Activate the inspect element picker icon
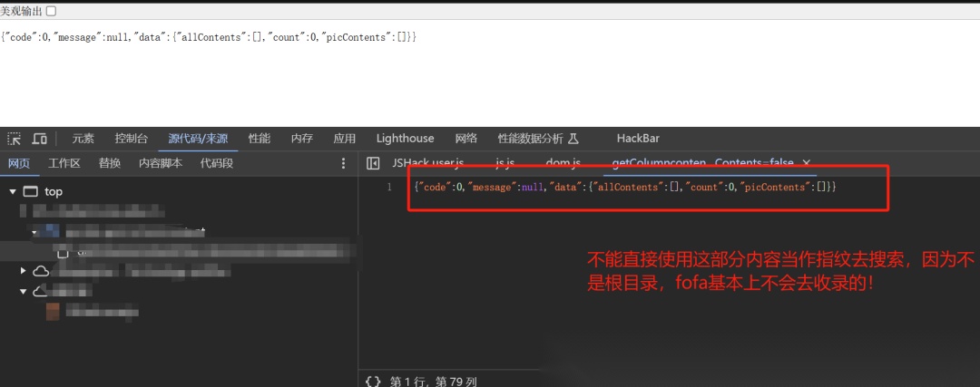980x387 pixels. 14,139
